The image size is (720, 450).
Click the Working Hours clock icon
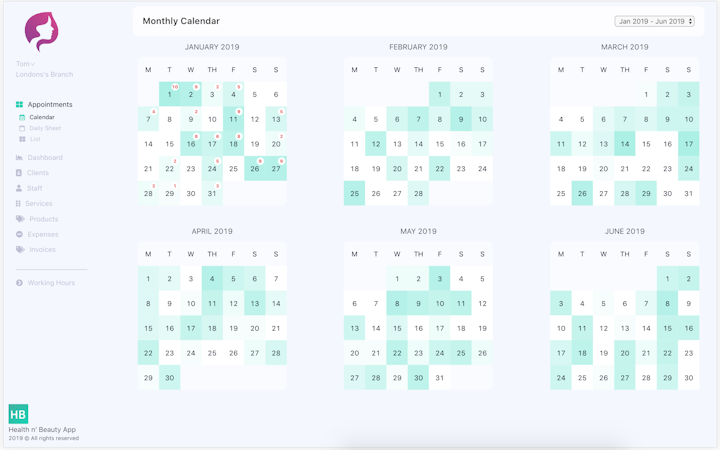click(x=19, y=283)
